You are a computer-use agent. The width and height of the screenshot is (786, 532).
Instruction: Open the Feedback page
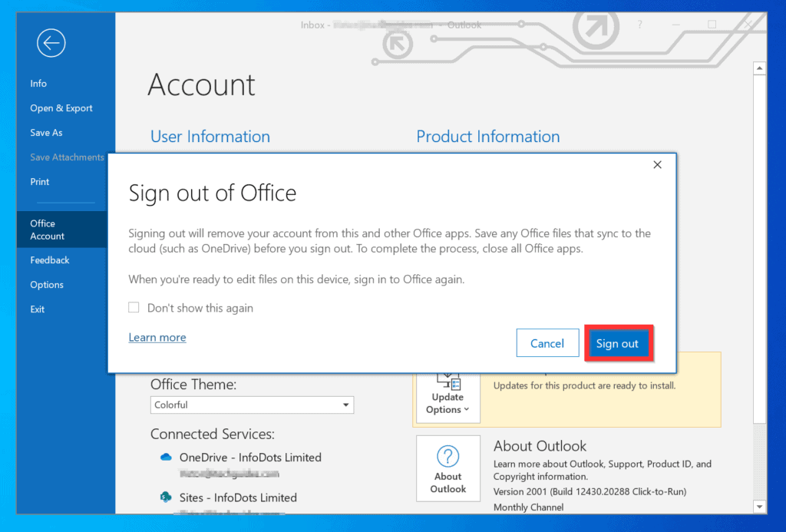pyautogui.click(x=50, y=259)
